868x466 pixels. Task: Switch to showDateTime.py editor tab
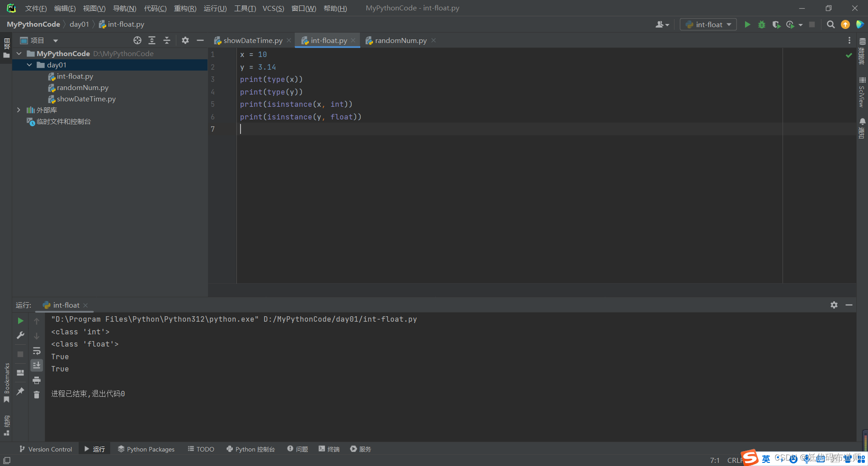click(x=253, y=40)
